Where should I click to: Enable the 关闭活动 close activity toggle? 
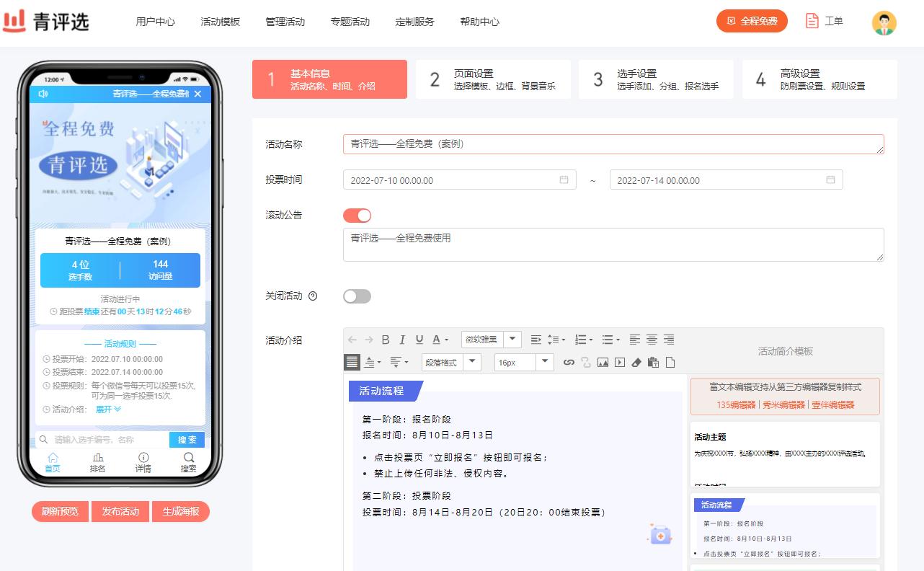tap(357, 296)
